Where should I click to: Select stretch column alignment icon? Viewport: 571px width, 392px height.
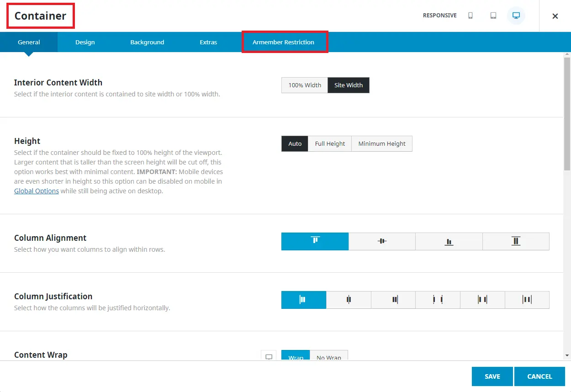coord(516,241)
